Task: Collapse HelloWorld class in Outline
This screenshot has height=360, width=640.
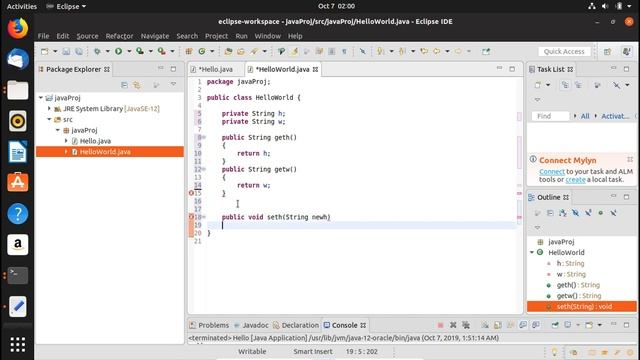Action: 532,252
